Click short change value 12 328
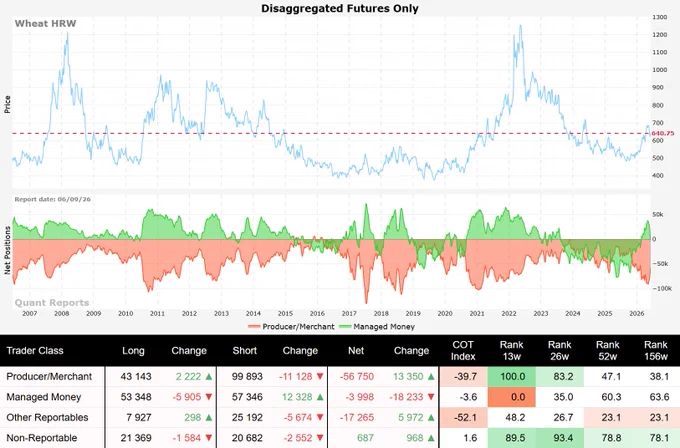This screenshot has width=680, height=448. [297, 397]
